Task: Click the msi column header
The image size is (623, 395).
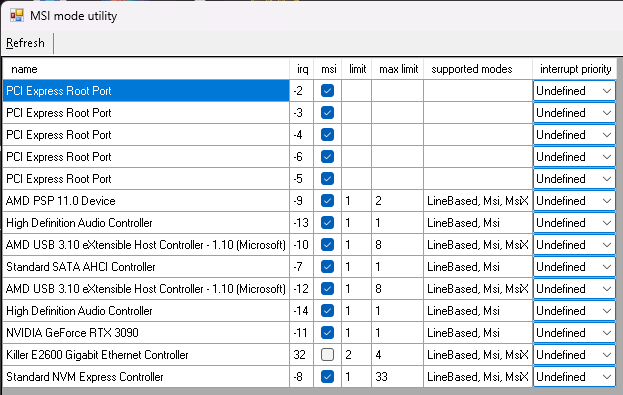Action: pyautogui.click(x=328, y=69)
